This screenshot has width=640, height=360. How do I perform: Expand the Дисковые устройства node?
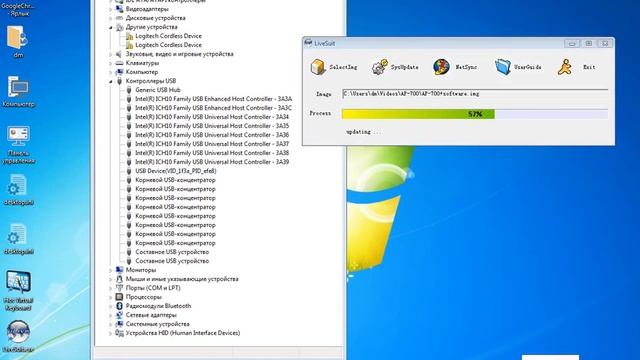(x=111, y=18)
